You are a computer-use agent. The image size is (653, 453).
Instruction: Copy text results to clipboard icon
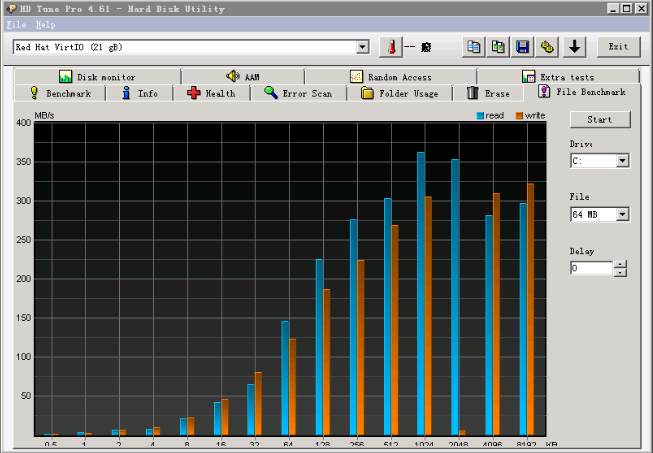(474, 47)
